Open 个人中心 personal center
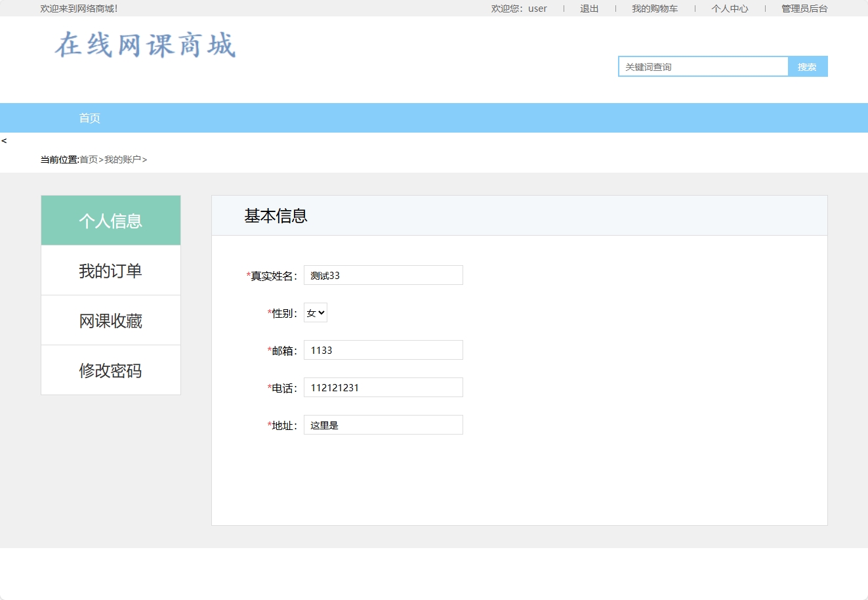This screenshot has height=600, width=868. (730, 8)
